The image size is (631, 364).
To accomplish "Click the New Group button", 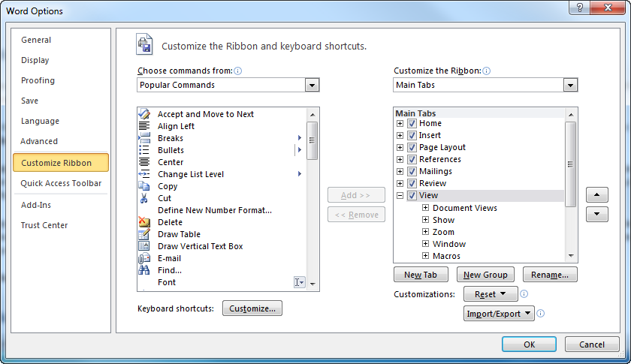I will pyautogui.click(x=485, y=275).
